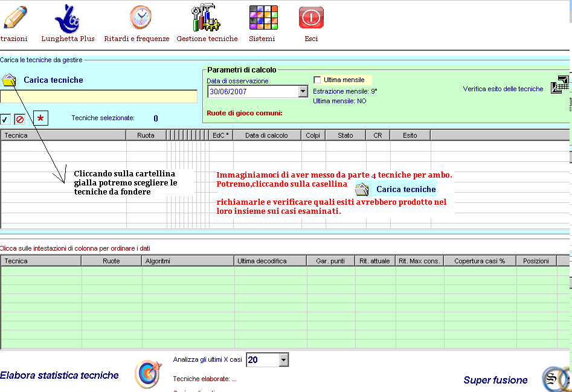The image size is (572, 392).
Task: Click Elabora statistica tecniche text
Action: click(x=59, y=375)
